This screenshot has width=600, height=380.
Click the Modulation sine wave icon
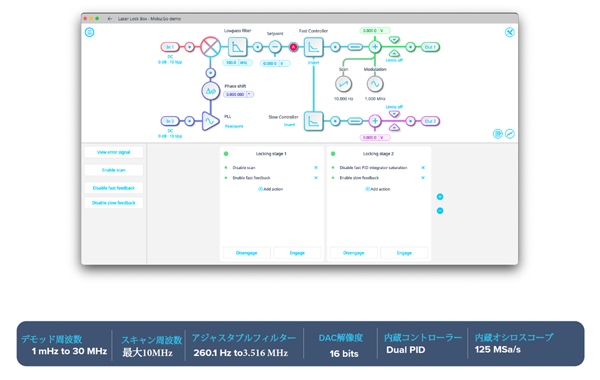point(375,84)
